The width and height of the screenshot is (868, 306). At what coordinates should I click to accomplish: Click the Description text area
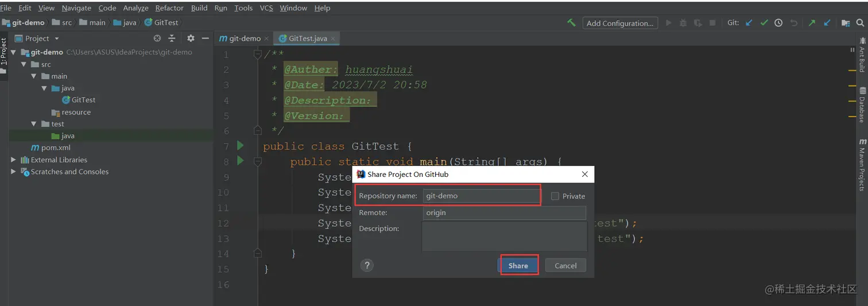(504, 237)
